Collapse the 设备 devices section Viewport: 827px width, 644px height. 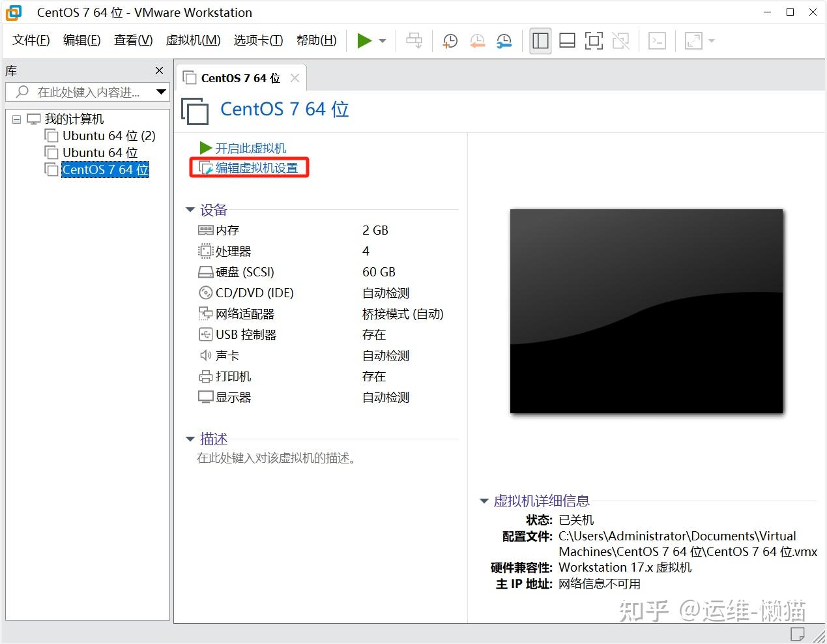pos(190,209)
